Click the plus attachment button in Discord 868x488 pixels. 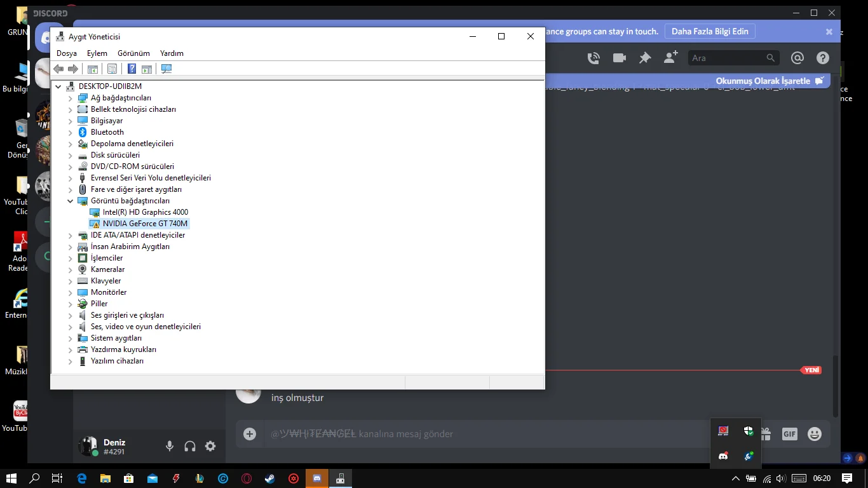(250, 434)
